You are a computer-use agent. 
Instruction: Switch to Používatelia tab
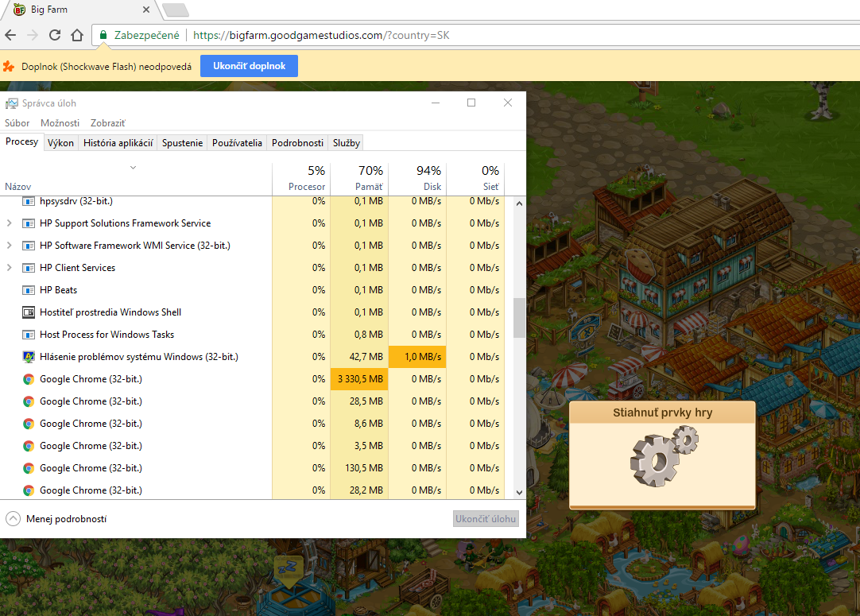[x=237, y=142]
